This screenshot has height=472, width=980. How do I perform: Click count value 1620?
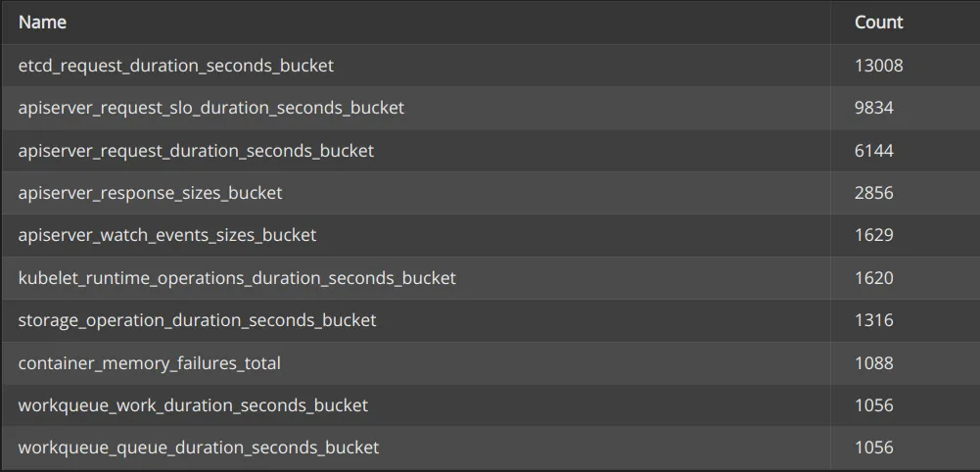click(x=873, y=278)
